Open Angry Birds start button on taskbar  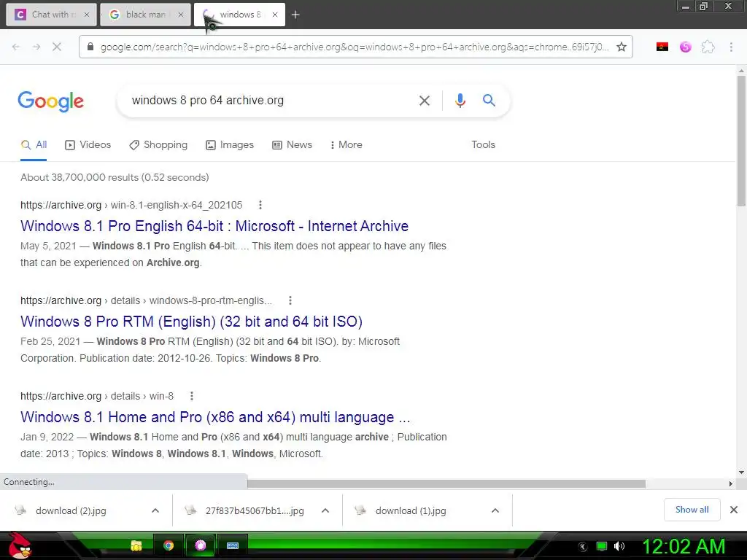coord(20,545)
